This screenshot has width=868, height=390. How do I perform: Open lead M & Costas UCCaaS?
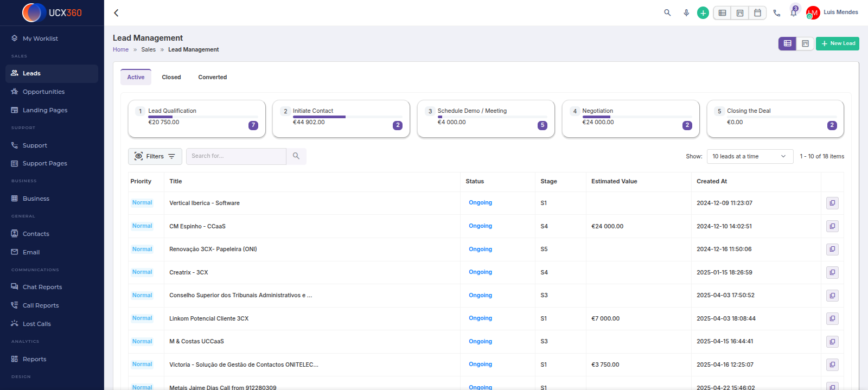pyautogui.click(x=196, y=341)
